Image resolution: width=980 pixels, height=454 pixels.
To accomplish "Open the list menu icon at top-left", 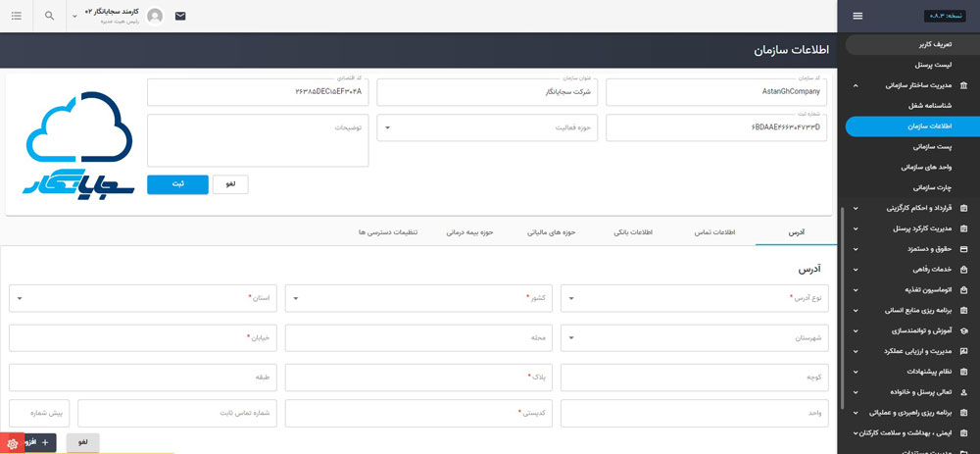I will pyautogui.click(x=17, y=16).
